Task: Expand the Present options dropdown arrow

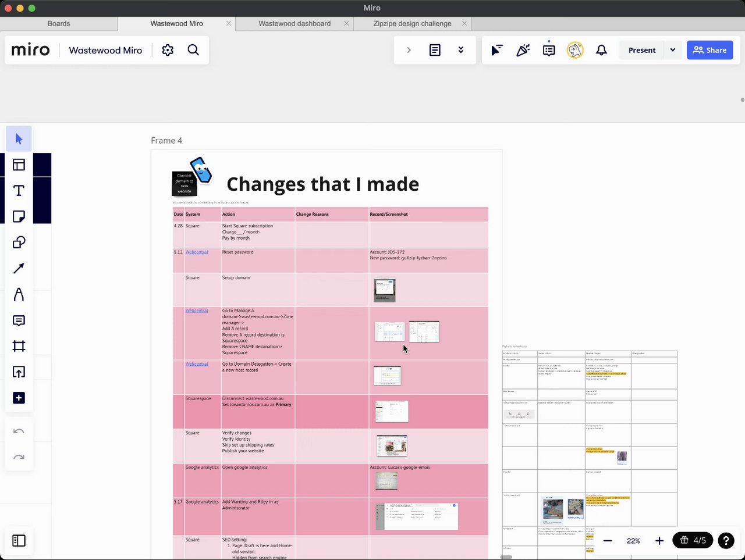Action: tap(673, 50)
